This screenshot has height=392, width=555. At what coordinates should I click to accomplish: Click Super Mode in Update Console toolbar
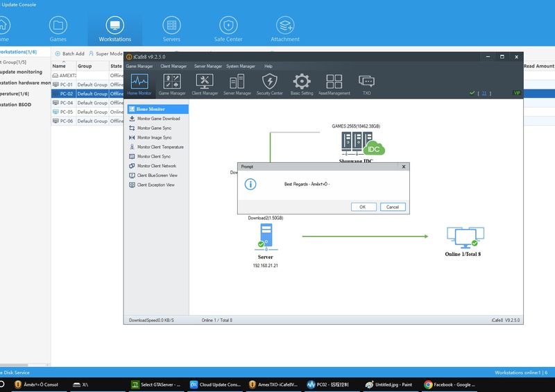105,53
